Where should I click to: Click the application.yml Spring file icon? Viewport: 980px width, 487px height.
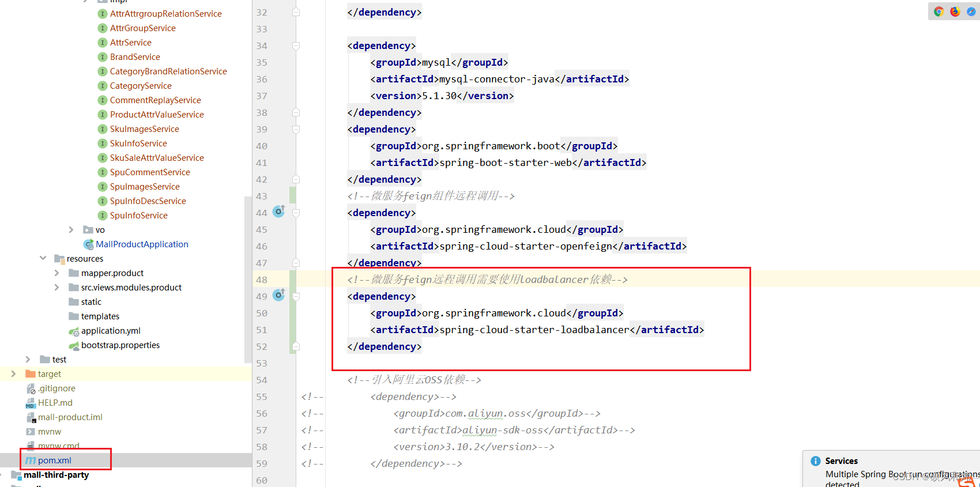pyautogui.click(x=74, y=331)
